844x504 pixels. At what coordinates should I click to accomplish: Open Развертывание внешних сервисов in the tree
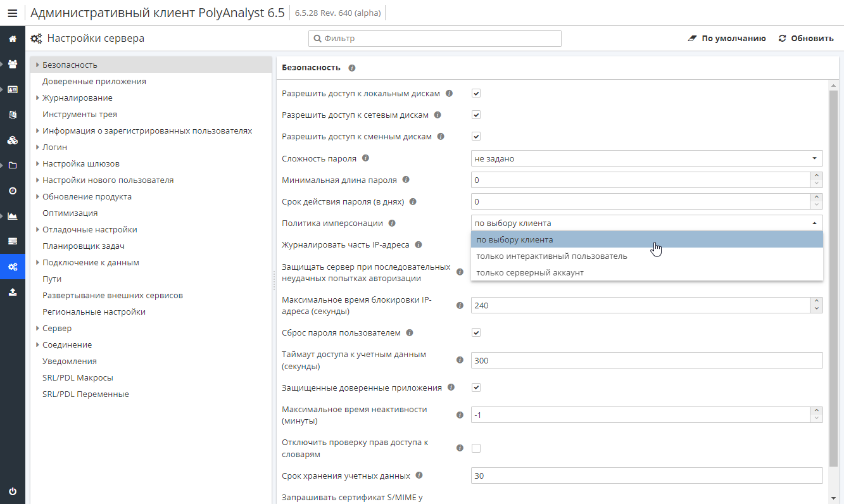(x=113, y=296)
